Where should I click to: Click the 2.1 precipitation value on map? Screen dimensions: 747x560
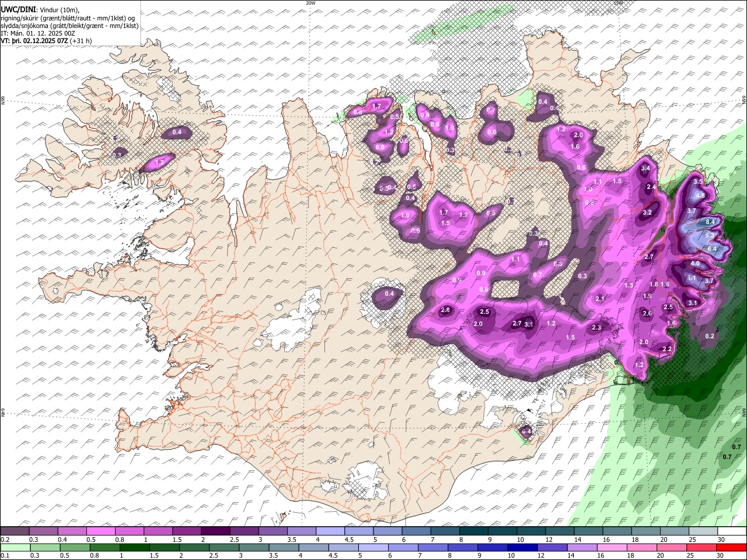click(x=600, y=299)
